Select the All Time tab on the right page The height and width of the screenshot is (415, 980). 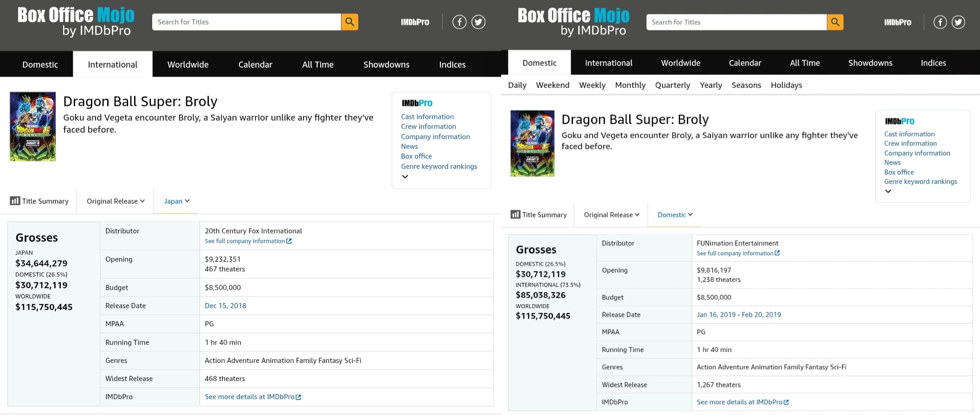(805, 63)
